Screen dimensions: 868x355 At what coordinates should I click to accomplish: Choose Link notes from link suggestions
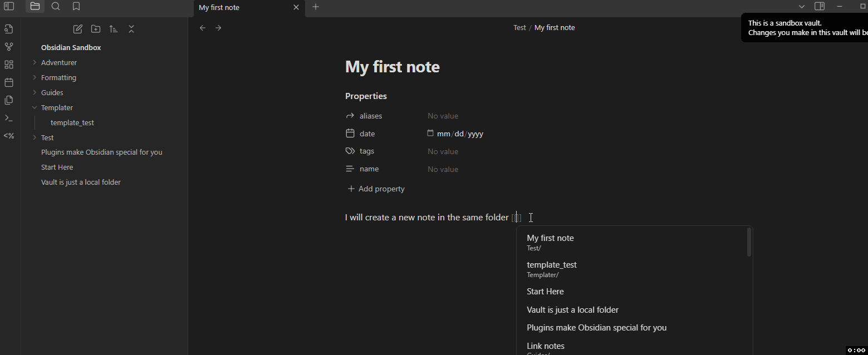(634, 347)
